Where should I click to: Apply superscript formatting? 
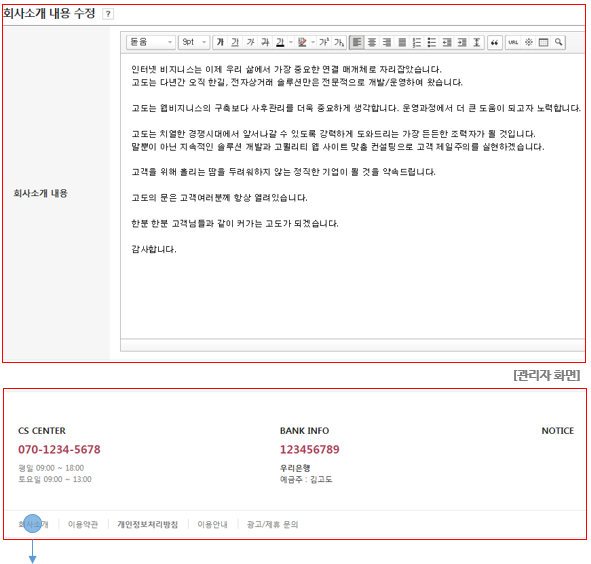324,42
